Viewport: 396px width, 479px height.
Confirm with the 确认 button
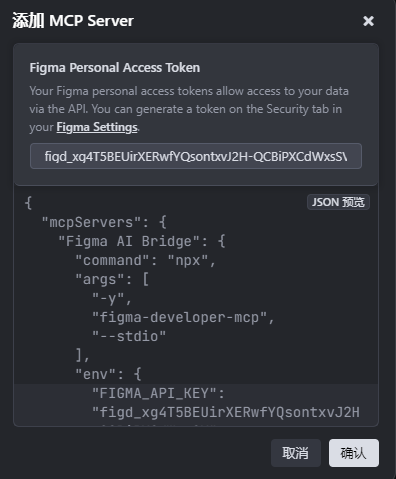point(354,453)
